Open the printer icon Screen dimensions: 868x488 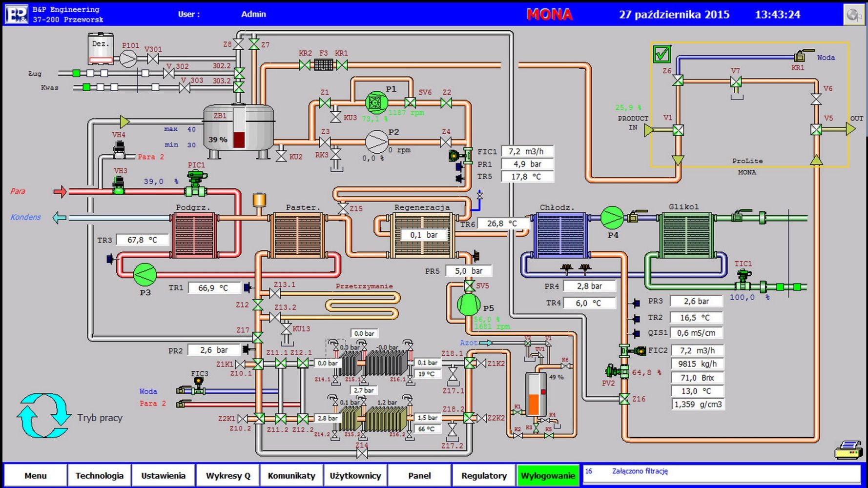(848, 449)
